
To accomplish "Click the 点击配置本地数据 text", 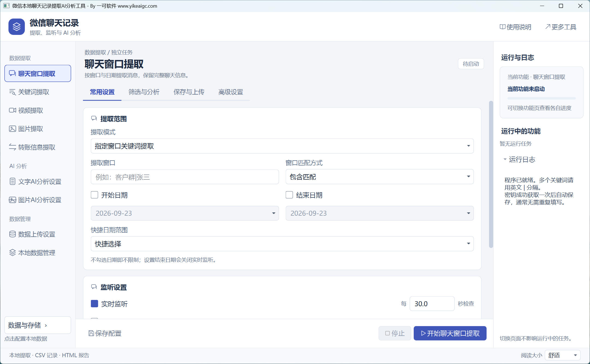I will 26,338.
